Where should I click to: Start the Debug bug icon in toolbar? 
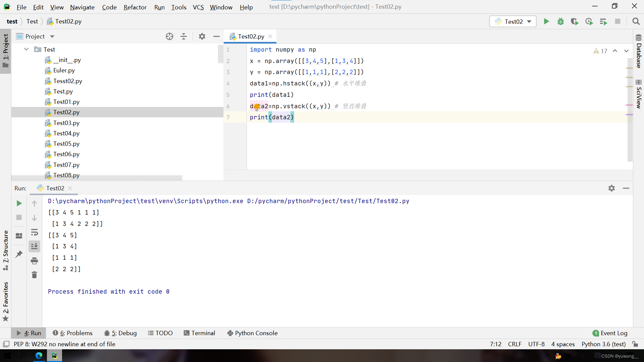pos(560,21)
